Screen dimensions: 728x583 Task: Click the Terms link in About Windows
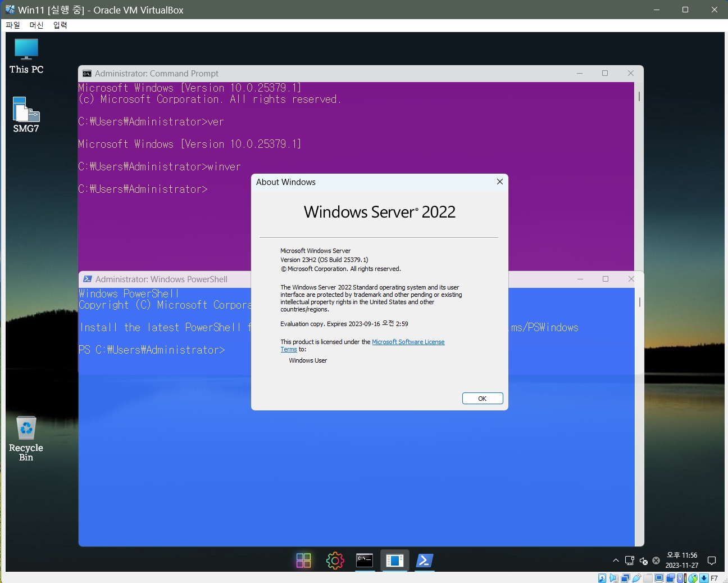coord(289,349)
